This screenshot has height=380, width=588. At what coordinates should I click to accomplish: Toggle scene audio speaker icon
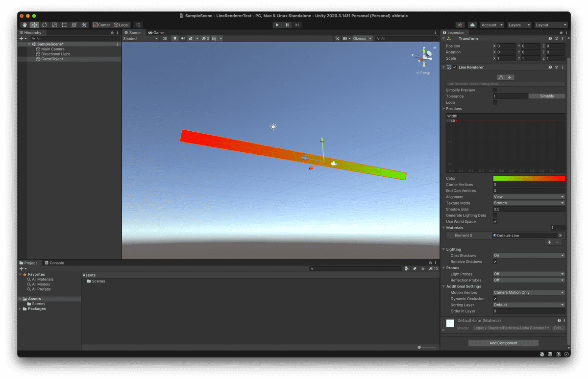click(183, 39)
